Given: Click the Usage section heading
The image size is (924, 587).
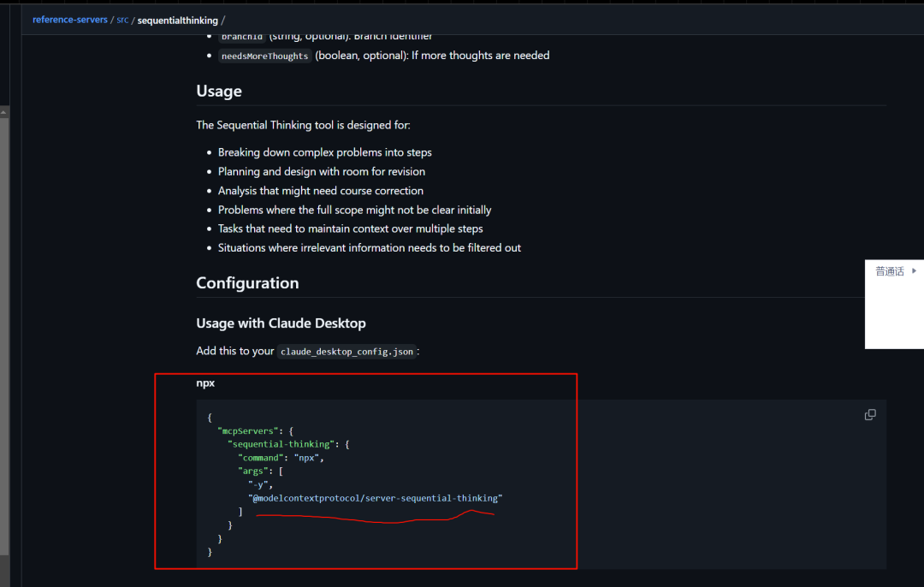Looking at the screenshot, I should [219, 92].
